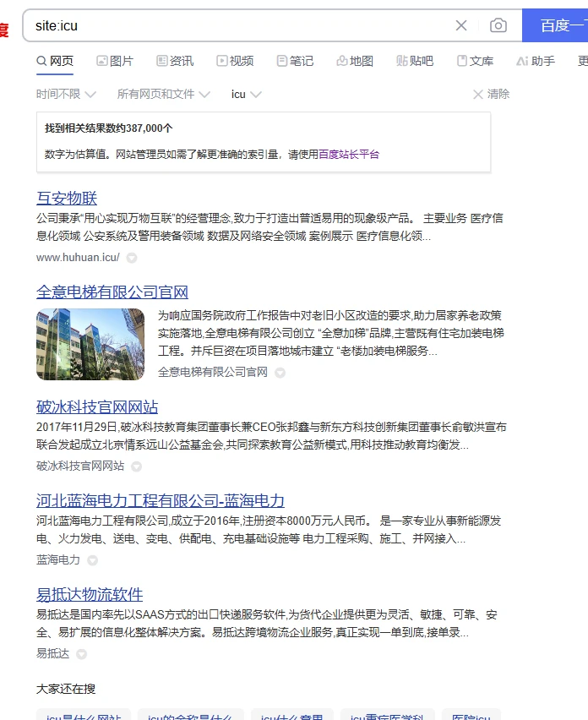Open the 资讯 tab
Image resolution: width=588 pixels, height=720 pixels.
click(175, 61)
